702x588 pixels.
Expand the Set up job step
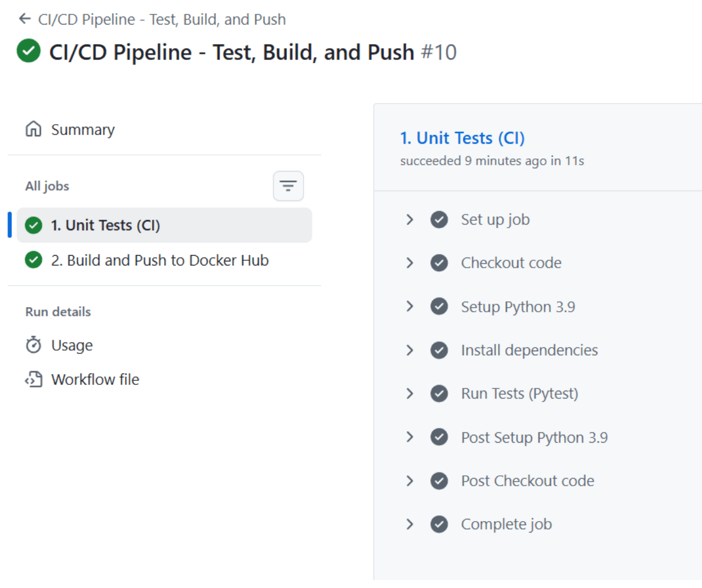coord(410,220)
